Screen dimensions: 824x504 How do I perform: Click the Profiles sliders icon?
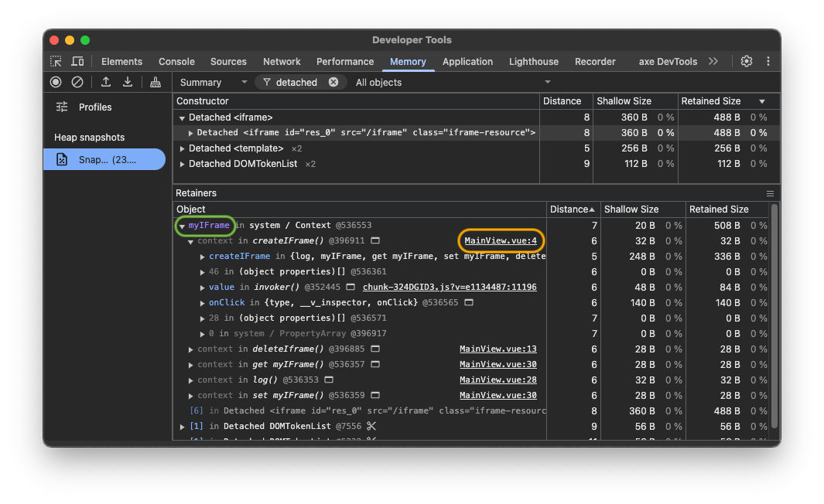coord(62,107)
